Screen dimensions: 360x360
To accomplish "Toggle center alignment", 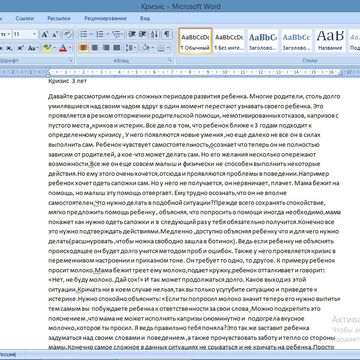I will tap(95, 48).
